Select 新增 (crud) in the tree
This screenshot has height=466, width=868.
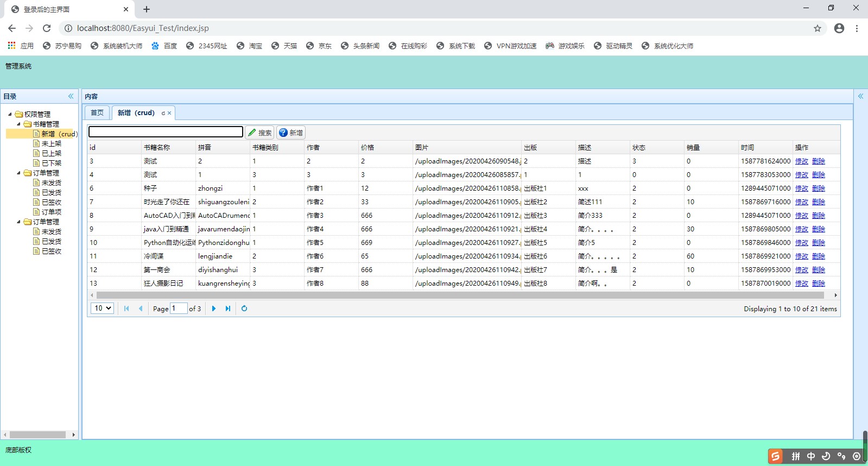[x=60, y=134]
